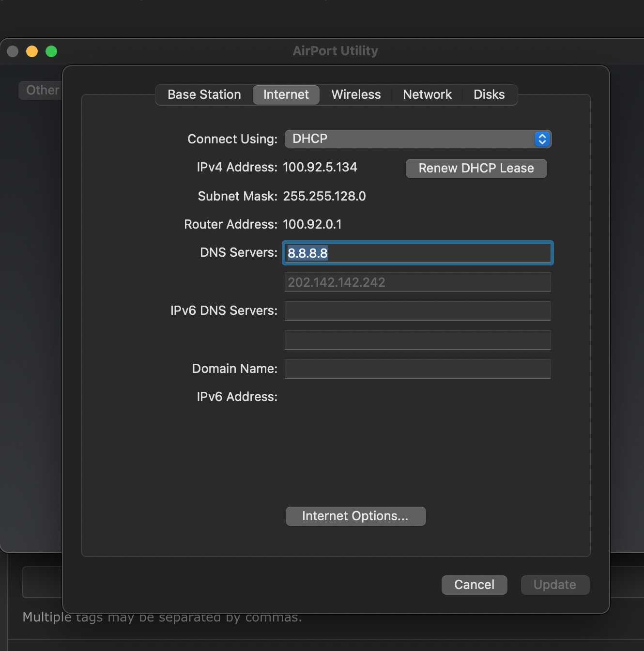Image resolution: width=644 pixels, height=651 pixels.
Task: Select the Internet tab
Action: [x=286, y=94]
